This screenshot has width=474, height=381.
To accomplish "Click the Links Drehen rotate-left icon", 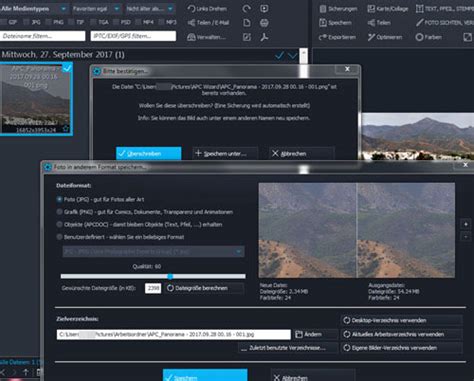I will point(191,9).
